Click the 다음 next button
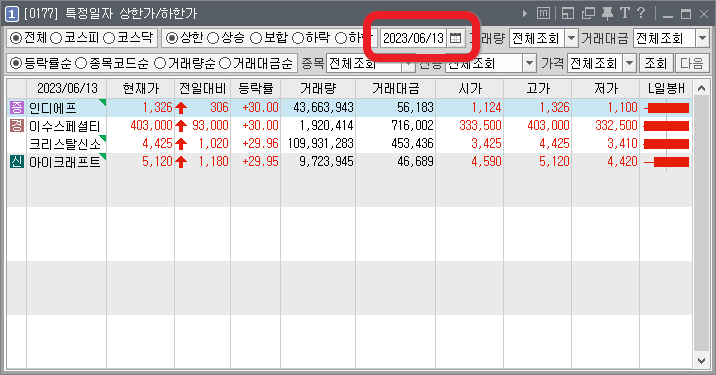The height and width of the screenshot is (375, 716). pos(692,63)
